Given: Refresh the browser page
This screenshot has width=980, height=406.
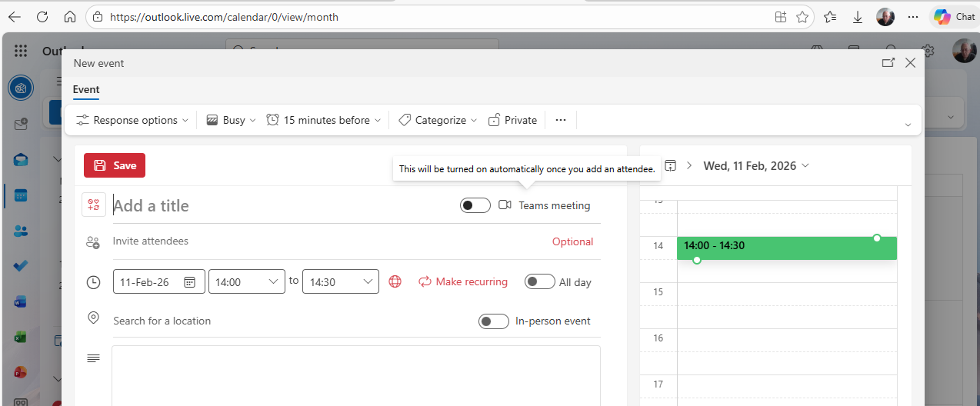Looking at the screenshot, I should 42,17.
